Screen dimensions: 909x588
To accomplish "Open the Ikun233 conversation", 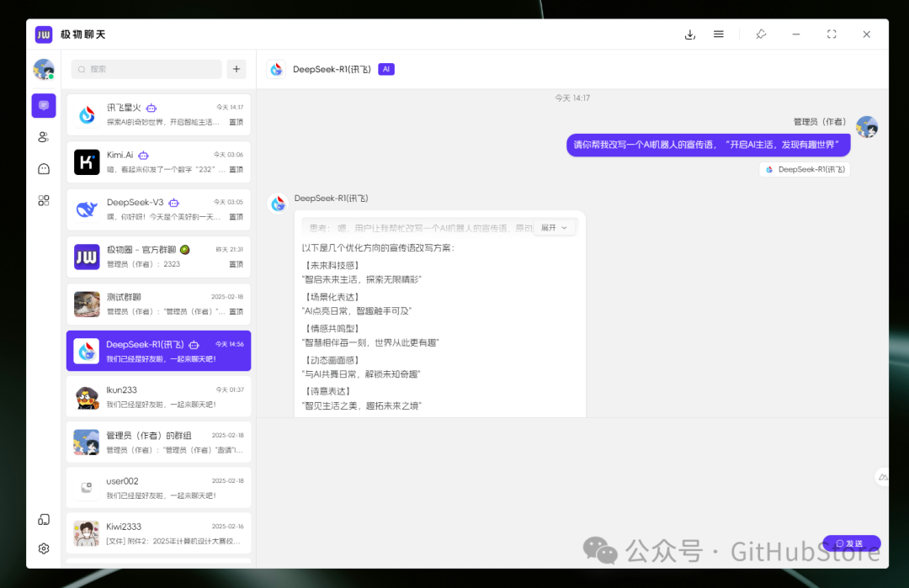I will [x=158, y=397].
